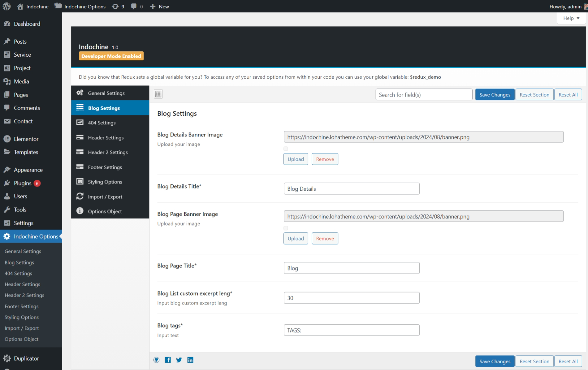Open the comments bubble in admin bar
This screenshot has width=588, height=370.
(x=137, y=6)
